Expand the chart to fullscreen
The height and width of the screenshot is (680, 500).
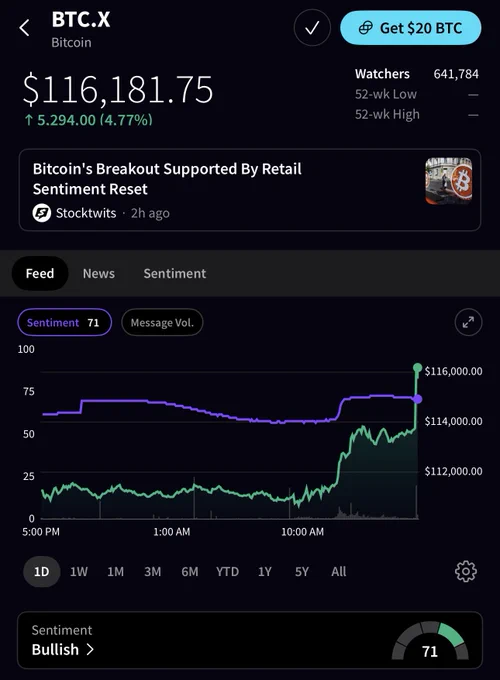click(468, 322)
